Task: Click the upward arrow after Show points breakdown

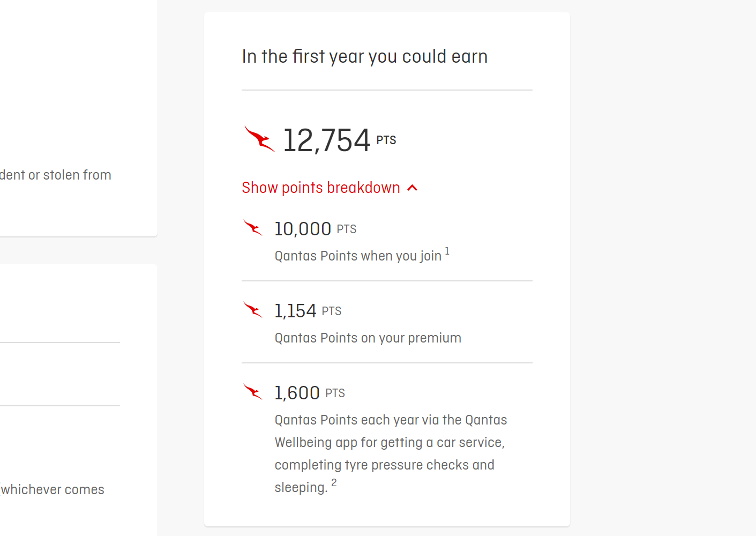Action: click(412, 188)
